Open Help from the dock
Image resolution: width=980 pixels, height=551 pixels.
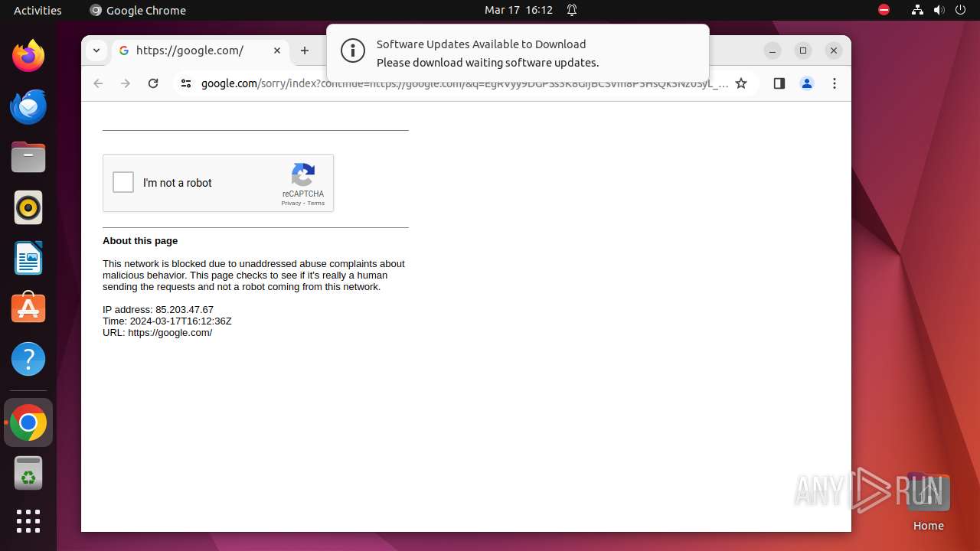tap(28, 359)
